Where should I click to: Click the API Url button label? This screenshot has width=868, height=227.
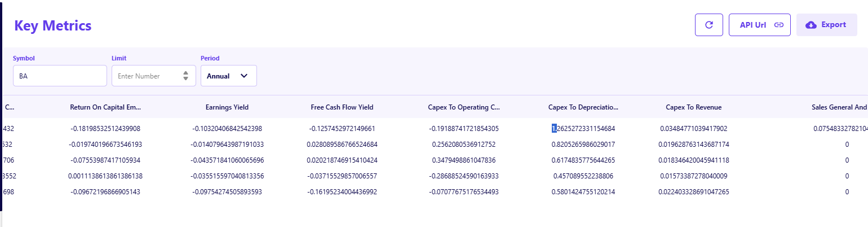[x=753, y=25]
